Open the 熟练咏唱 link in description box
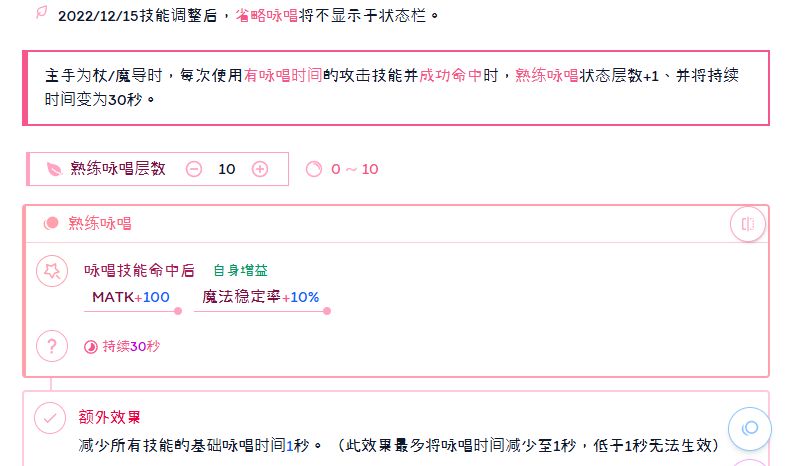This screenshot has width=800, height=466. click(x=546, y=76)
